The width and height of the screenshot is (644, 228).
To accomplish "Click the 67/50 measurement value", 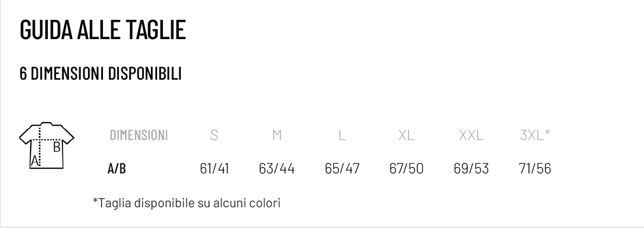I will coord(406,169).
